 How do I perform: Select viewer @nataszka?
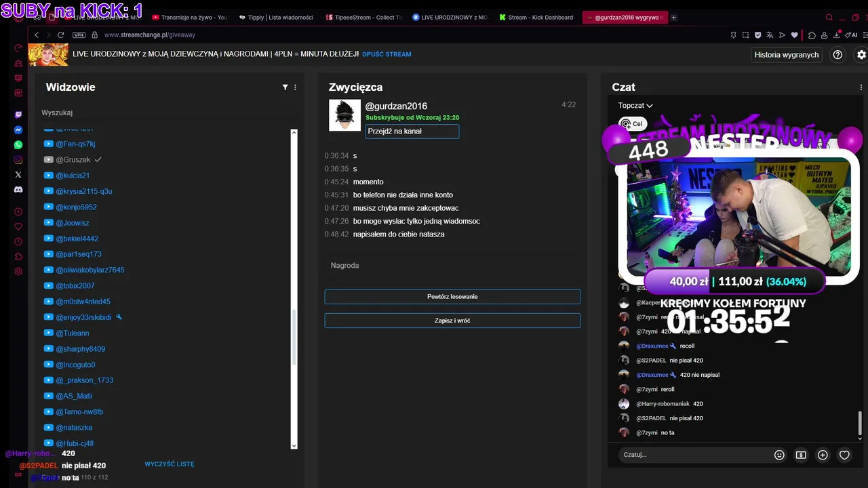pos(68,428)
